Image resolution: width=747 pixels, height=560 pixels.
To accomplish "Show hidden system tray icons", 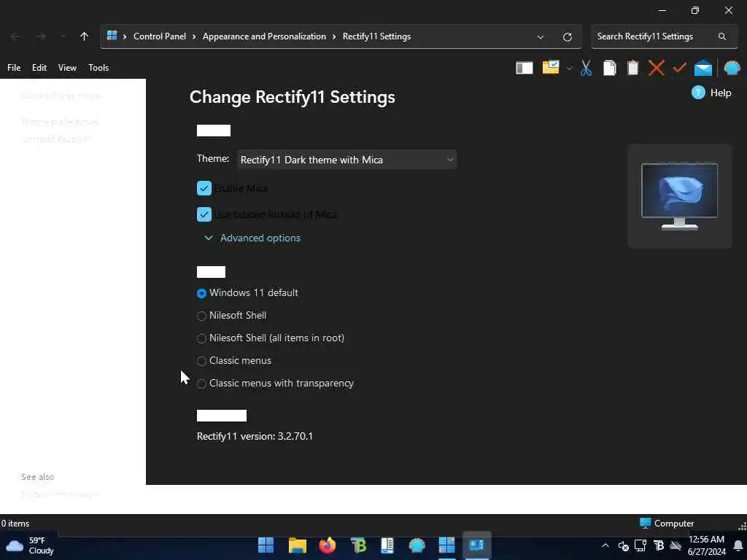I will point(605,545).
